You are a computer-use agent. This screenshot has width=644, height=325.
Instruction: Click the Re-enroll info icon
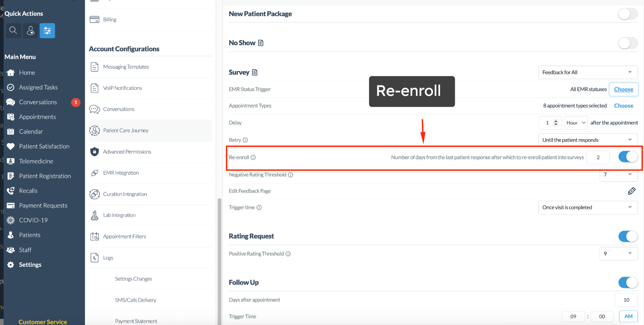click(253, 157)
